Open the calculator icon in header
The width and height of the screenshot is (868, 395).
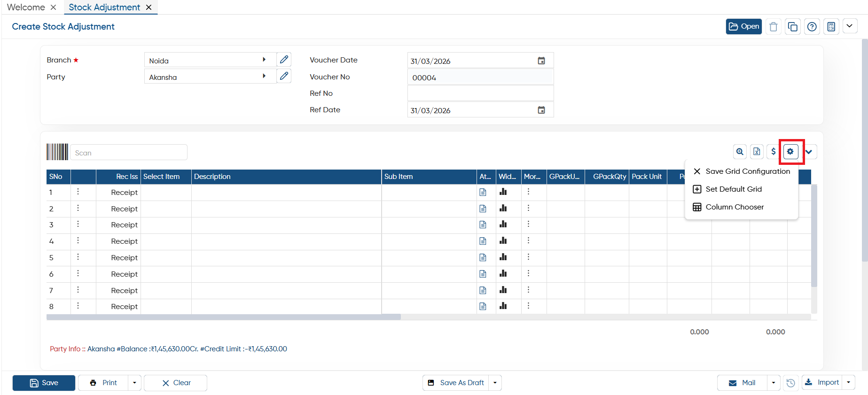point(831,27)
